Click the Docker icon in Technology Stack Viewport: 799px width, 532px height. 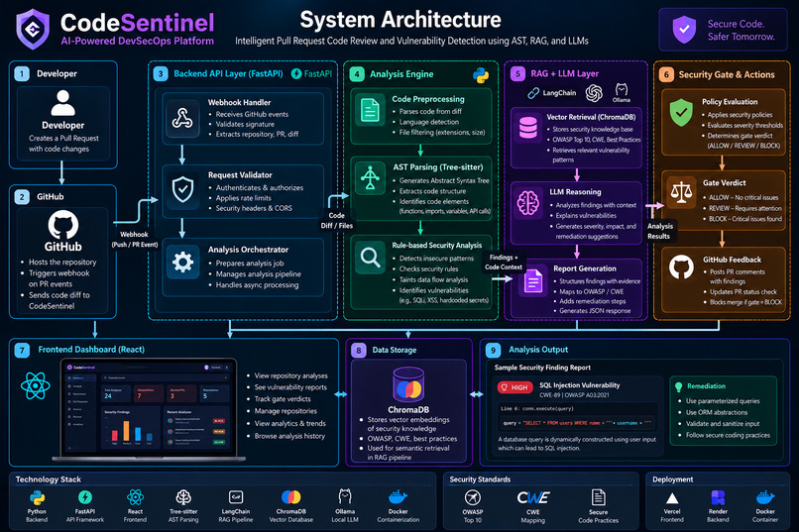coord(398,497)
